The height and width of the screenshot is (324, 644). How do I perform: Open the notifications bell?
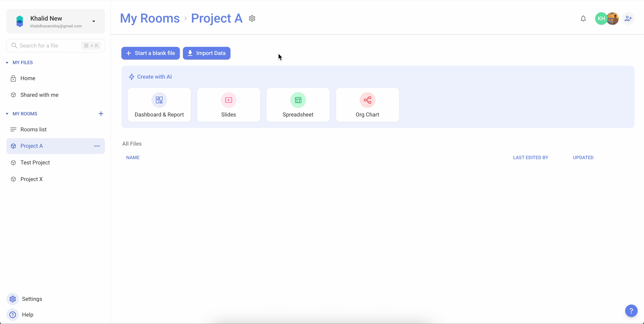point(583,18)
